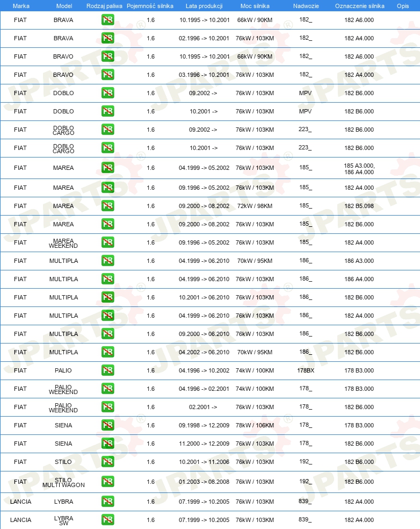Click fuel icon in LYBRA SW row

coord(108,520)
